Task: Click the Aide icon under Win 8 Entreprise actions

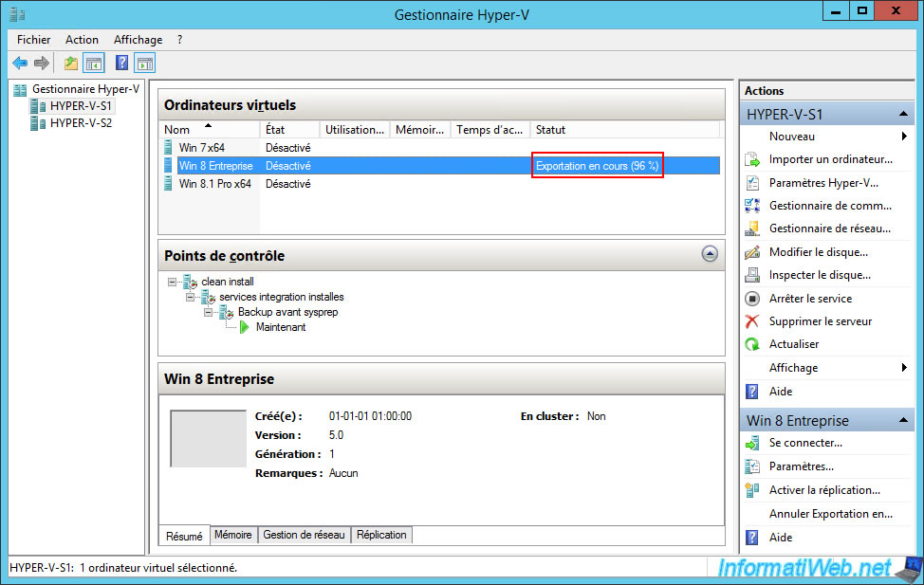Action: (x=752, y=538)
